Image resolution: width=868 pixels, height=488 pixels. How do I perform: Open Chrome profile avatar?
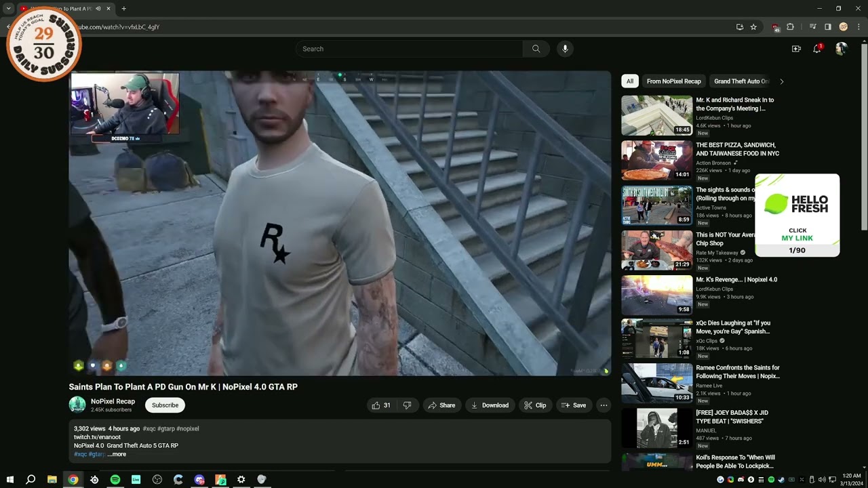(843, 27)
